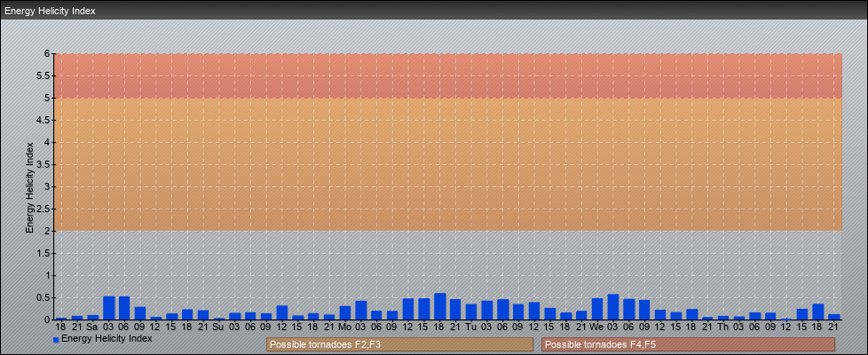Click the y-axis value 4
The image size is (868, 355).
point(48,142)
